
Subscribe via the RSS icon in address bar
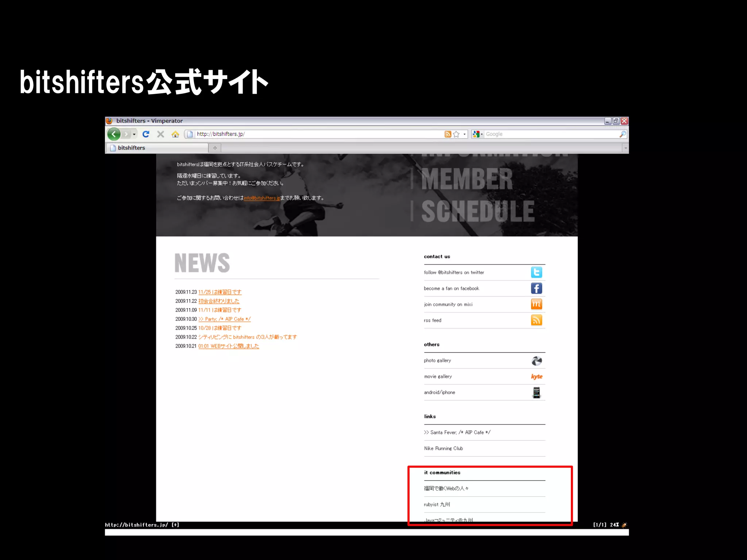[448, 134]
